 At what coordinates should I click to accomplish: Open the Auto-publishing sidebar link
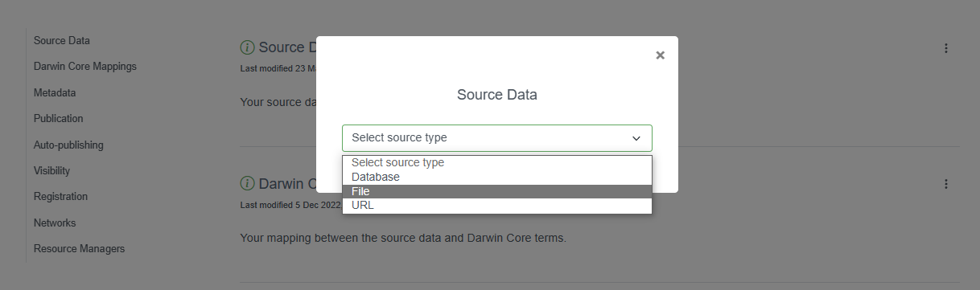(68, 145)
